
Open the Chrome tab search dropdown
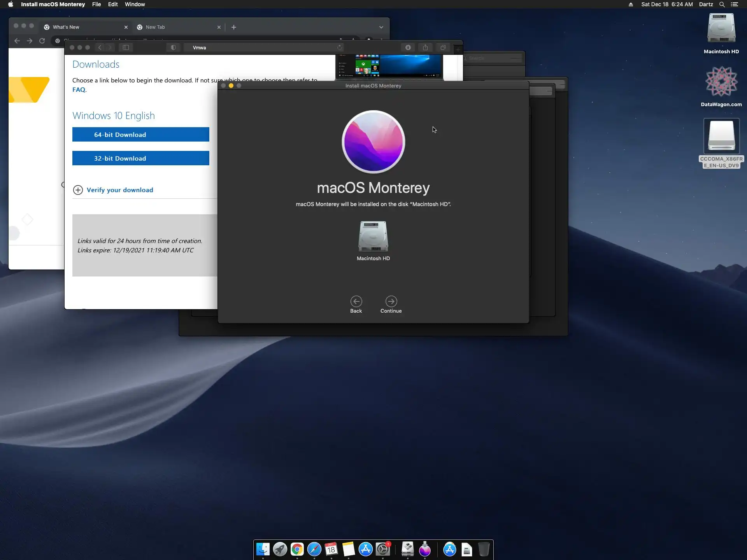tap(381, 27)
